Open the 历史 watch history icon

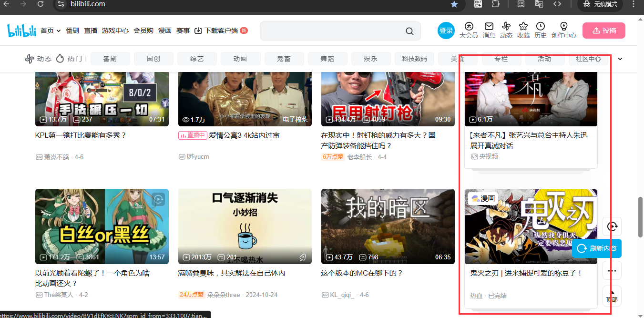540,26
